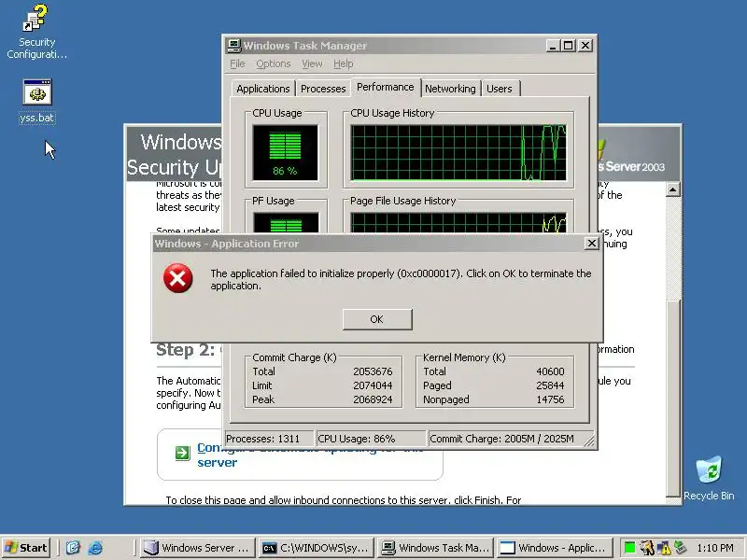Click the taskbar clock showing 1:10 PM
This screenshot has height=560, width=747.
[714, 548]
